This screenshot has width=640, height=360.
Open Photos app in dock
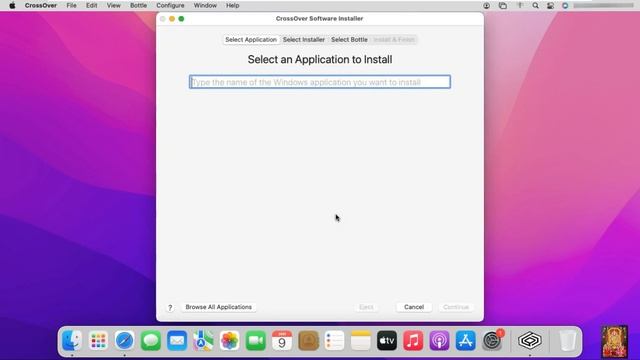pyautogui.click(x=229, y=340)
